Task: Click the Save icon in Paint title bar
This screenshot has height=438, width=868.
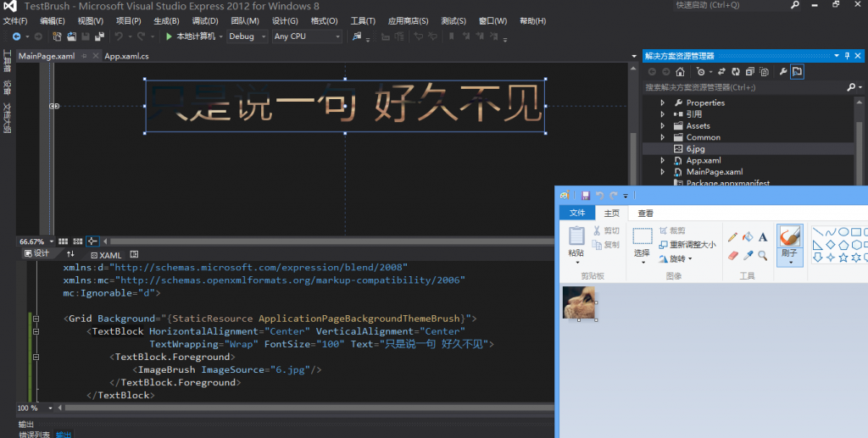Action: (586, 195)
